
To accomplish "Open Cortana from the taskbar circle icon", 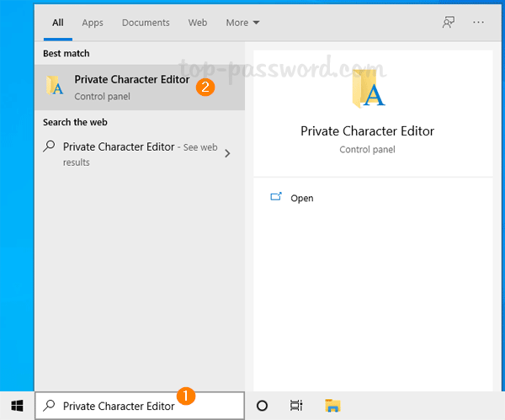I will [x=262, y=405].
